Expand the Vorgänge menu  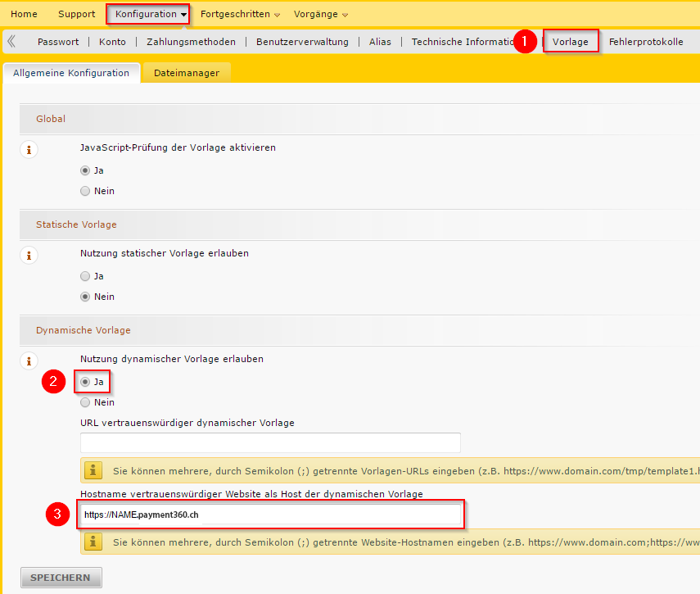[321, 14]
